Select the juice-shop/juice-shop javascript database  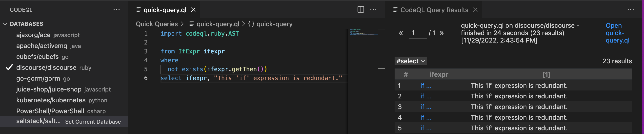(x=63, y=89)
